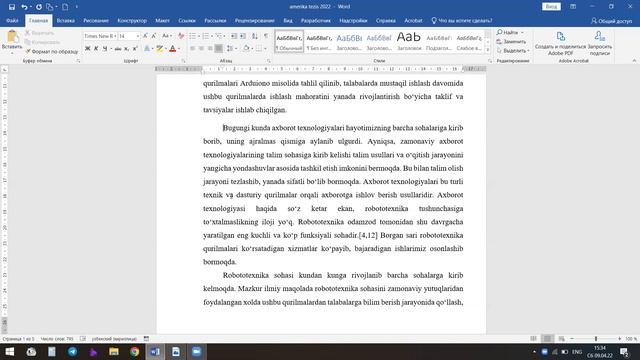The width and height of the screenshot is (640, 360).
Task: Select the Без интервала (No Spacing) style
Action: pos(319,42)
